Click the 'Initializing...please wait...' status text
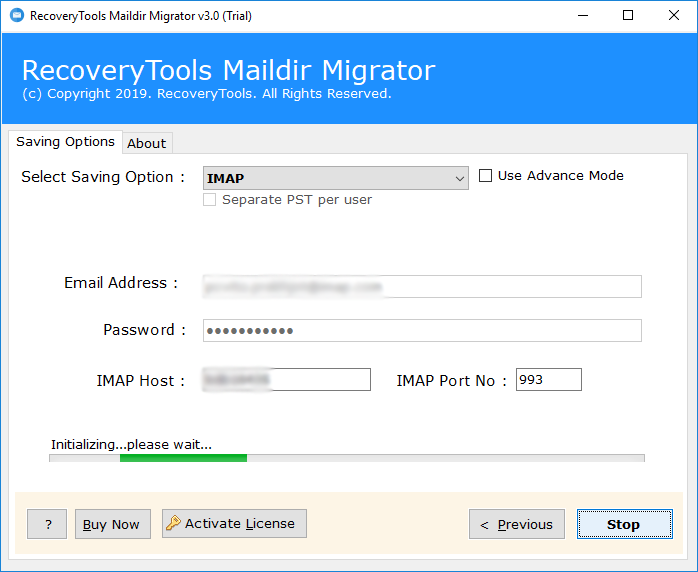Screen dimensions: 698x572 coord(131,444)
